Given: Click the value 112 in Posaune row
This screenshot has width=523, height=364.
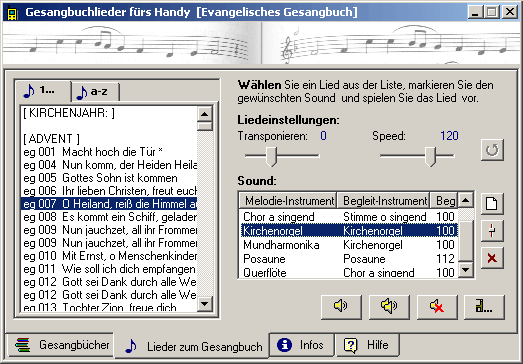Looking at the screenshot, I should coord(445,259).
